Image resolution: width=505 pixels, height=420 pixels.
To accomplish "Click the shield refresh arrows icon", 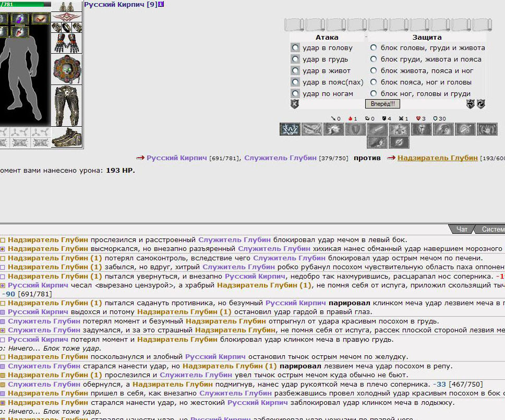I will click(481, 104).
